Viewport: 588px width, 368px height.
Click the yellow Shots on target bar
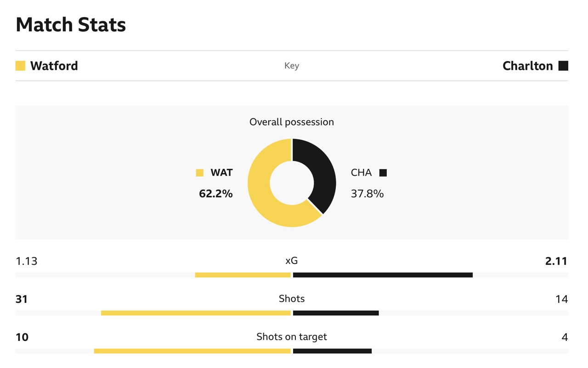click(192, 351)
